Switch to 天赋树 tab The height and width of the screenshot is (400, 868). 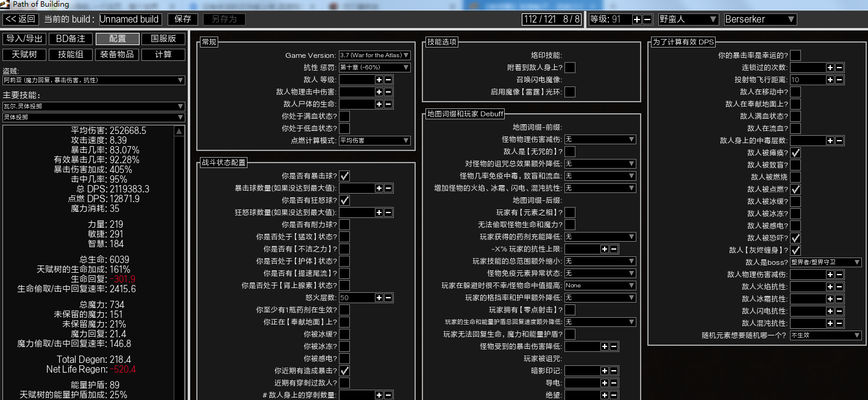click(25, 55)
